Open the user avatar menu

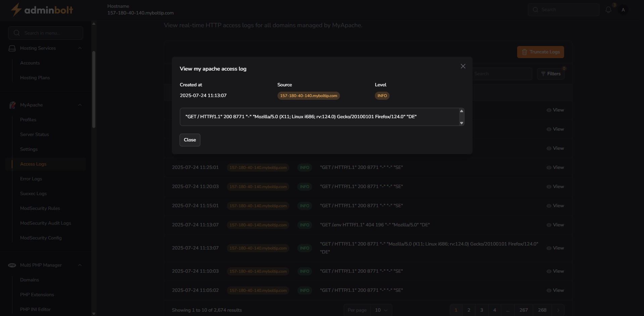623,10
